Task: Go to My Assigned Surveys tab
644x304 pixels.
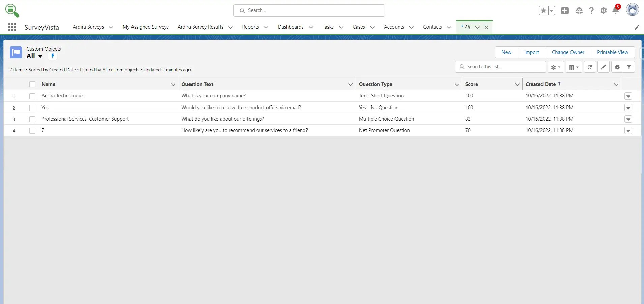Action: (x=146, y=27)
